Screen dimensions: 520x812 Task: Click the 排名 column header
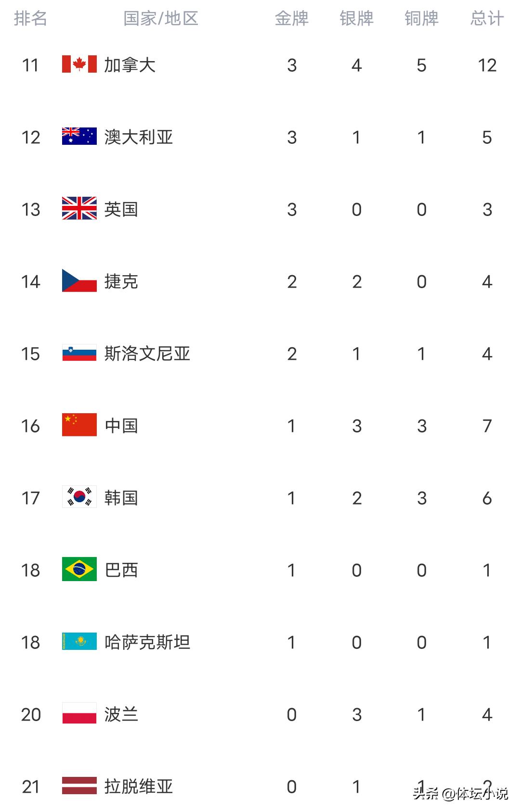[x=30, y=19]
